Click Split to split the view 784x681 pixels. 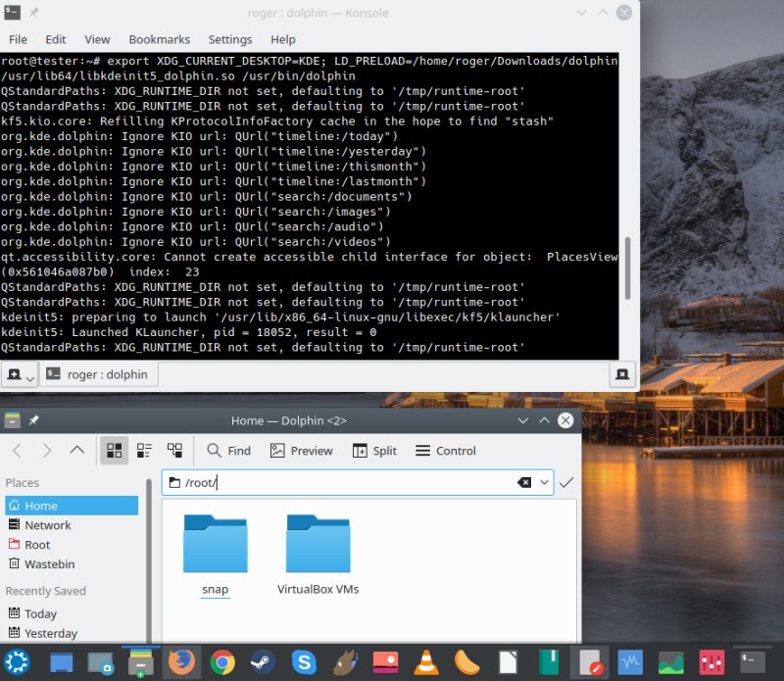click(373, 451)
